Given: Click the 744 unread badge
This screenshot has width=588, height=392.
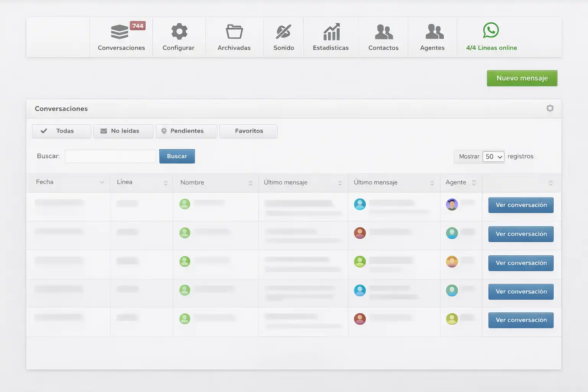Looking at the screenshot, I should point(138,26).
